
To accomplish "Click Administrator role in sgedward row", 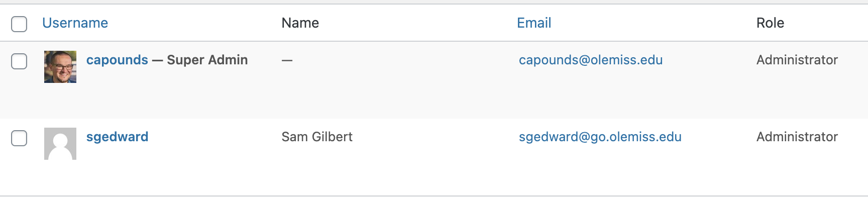I will [x=797, y=137].
